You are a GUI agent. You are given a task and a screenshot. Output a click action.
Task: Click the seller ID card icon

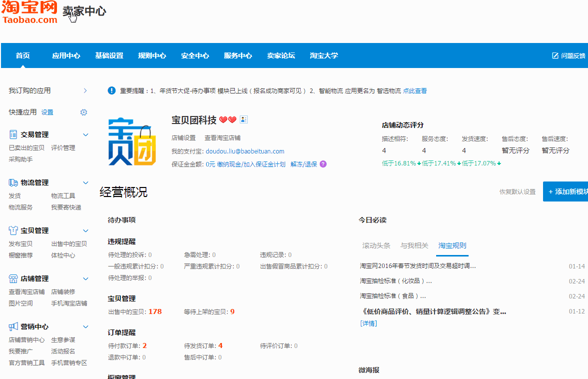(x=244, y=119)
